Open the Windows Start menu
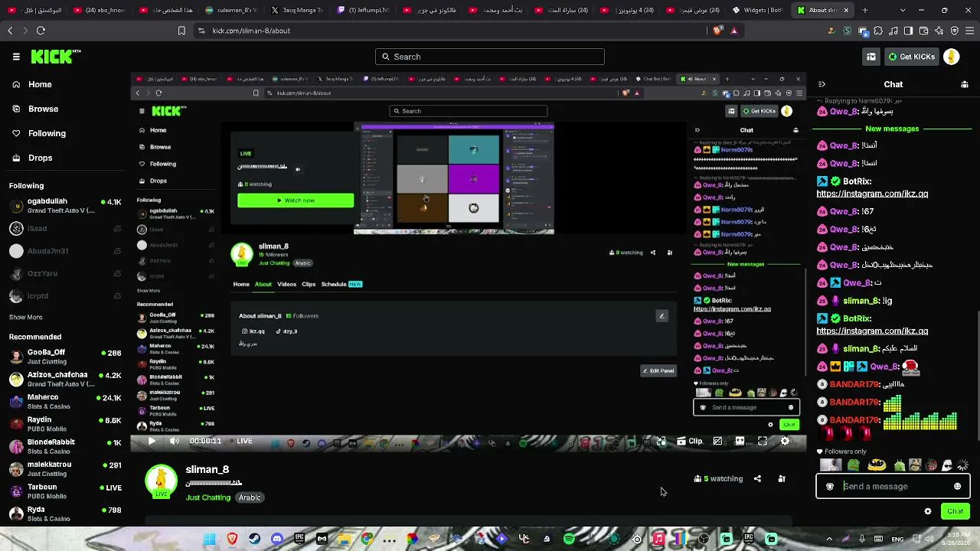Viewport: 980px width, 551px height. click(x=209, y=539)
